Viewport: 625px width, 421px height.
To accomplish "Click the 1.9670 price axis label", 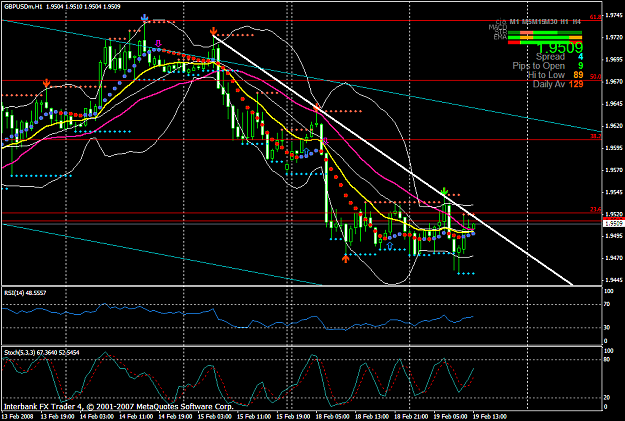I will 614,81.
